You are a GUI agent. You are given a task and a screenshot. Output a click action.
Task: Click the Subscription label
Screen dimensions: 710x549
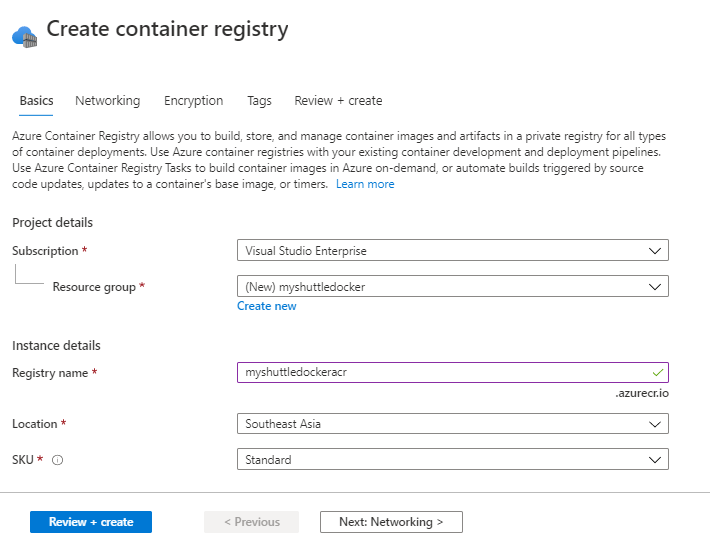[x=45, y=251]
